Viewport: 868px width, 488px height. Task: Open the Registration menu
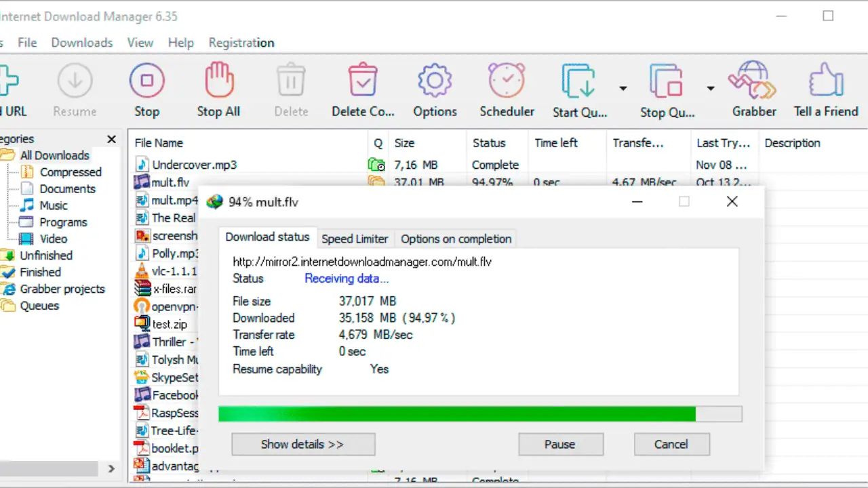pos(241,43)
